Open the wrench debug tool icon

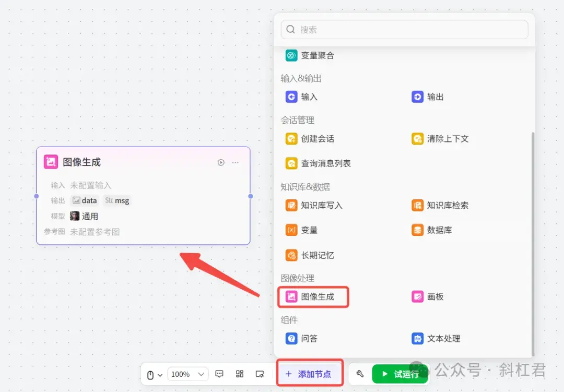pos(360,374)
